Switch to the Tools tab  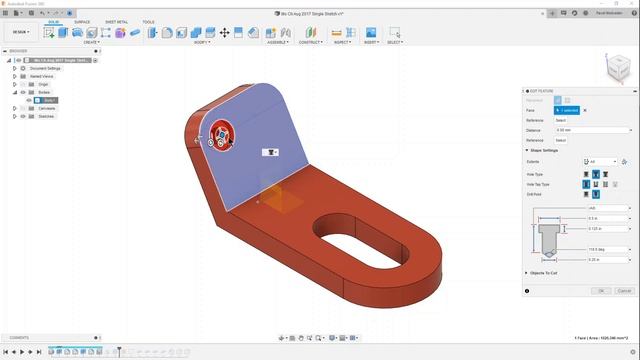coord(148,22)
